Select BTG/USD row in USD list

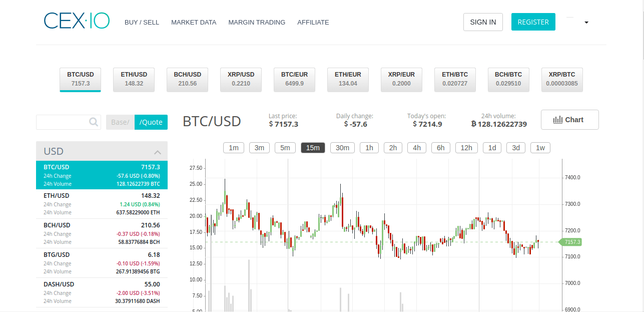tap(102, 263)
